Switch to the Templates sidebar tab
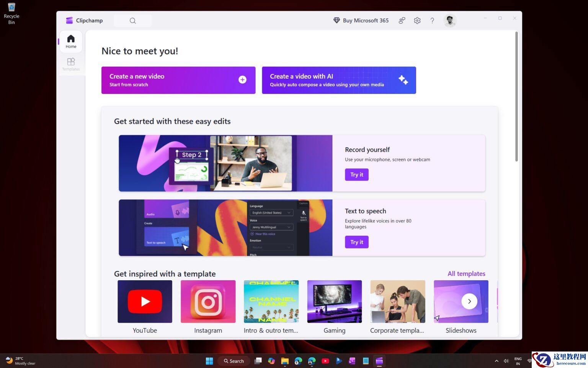 pyautogui.click(x=71, y=64)
